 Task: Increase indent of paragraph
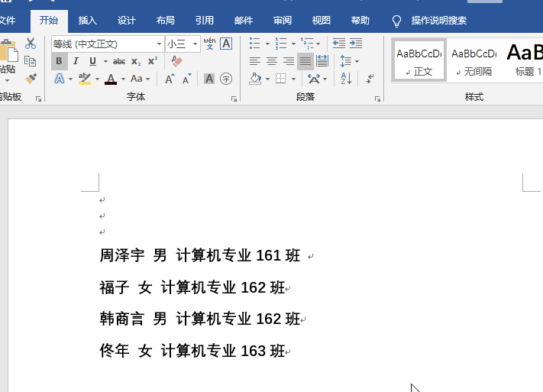[356, 44]
